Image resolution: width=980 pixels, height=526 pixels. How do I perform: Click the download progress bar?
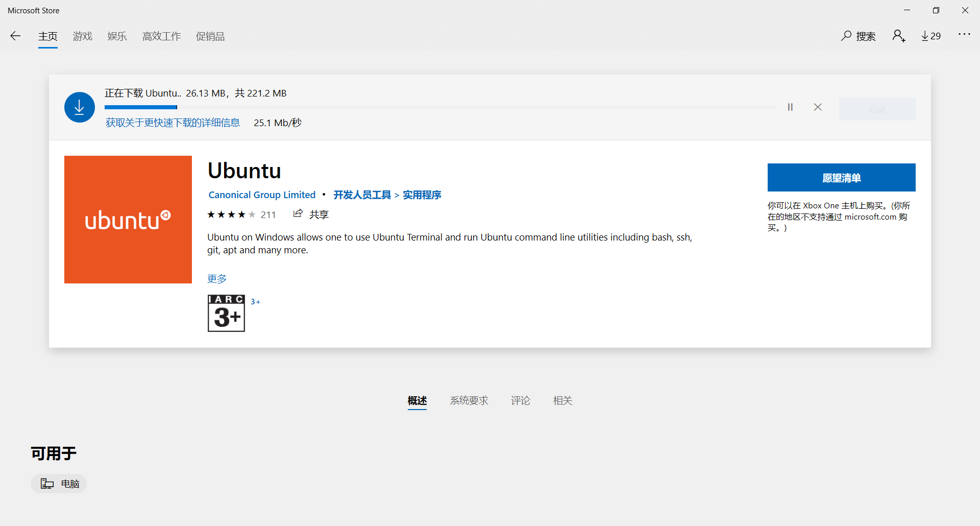(440, 107)
